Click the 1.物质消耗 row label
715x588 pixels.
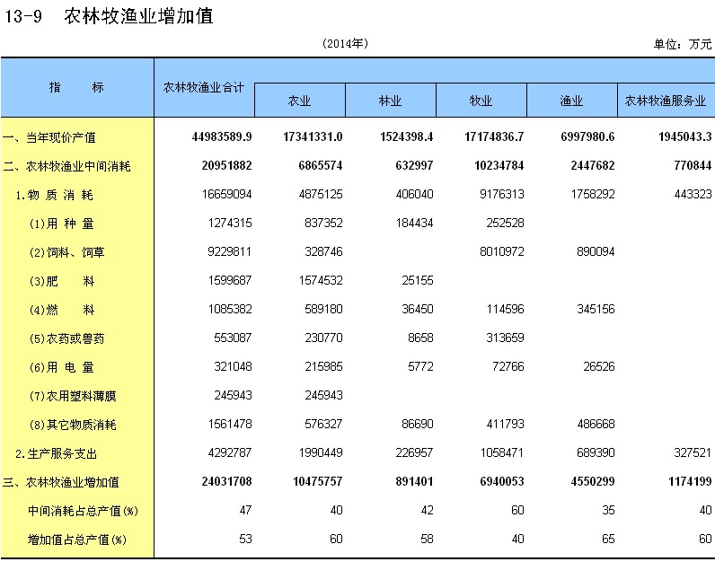(x=55, y=195)
